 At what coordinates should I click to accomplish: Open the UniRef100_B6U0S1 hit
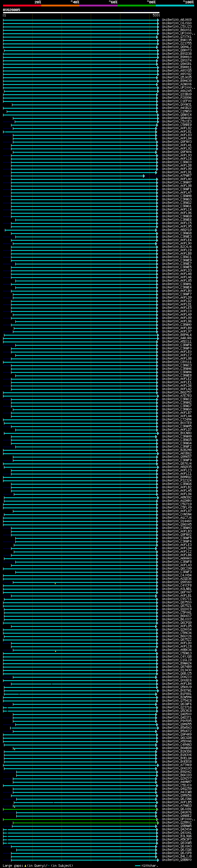coord(177,30)
